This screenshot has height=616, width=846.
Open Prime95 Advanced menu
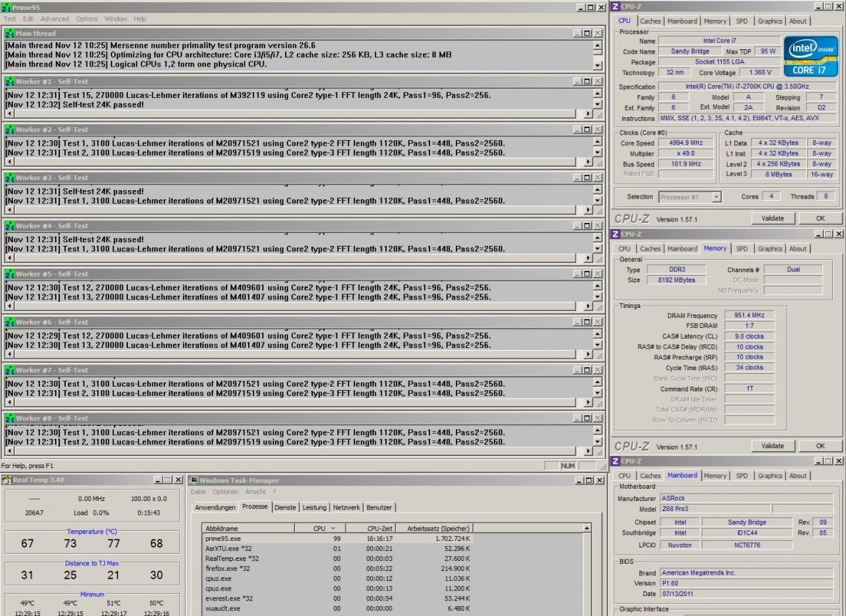point(54,19)
